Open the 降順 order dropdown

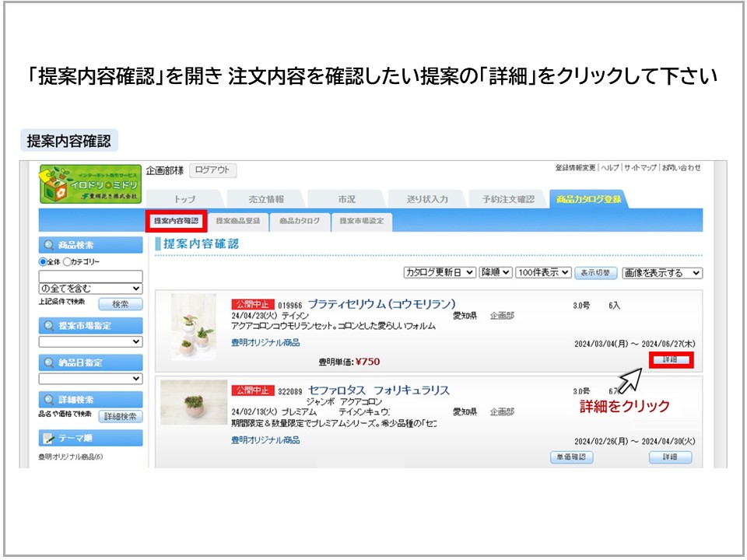tap(495, 273)
